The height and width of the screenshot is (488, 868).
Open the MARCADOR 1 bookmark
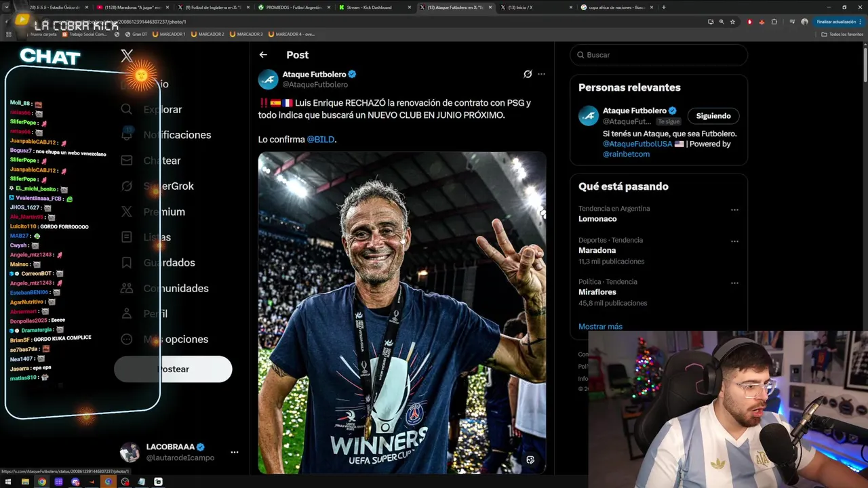click(x=169, y=34)
